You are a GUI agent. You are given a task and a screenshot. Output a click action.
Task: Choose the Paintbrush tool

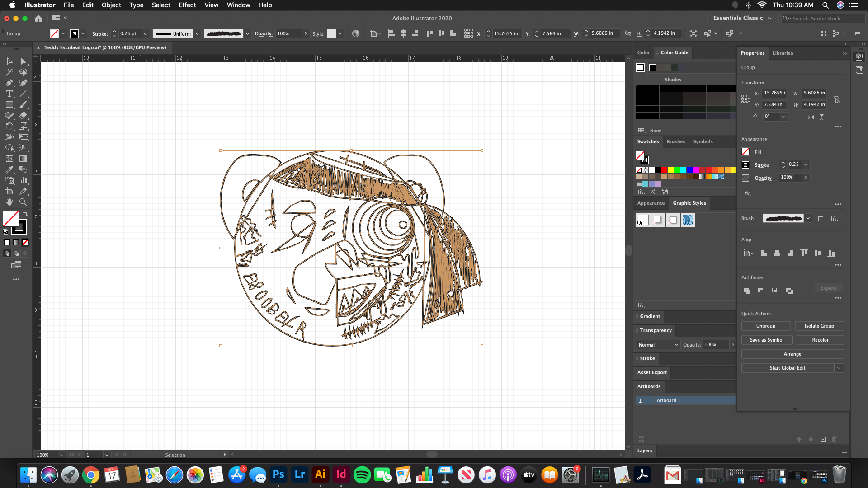[23, 104]
